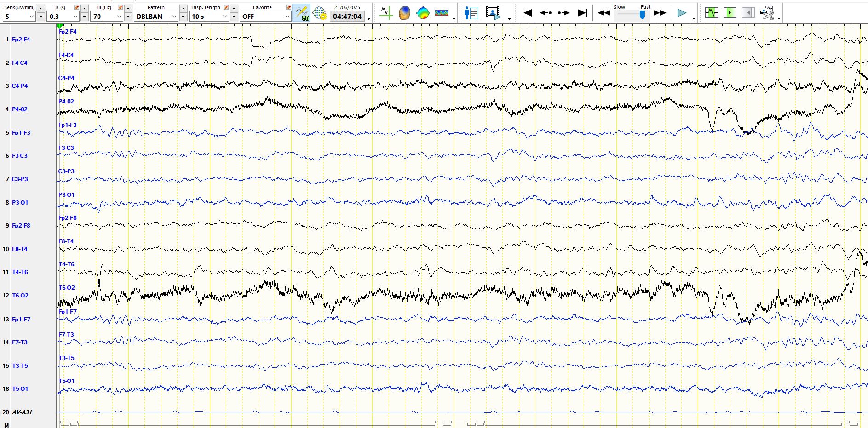Open the Sens(uV/mm) dropdown showing 5

pyautogui.click(x=19, y=17)
